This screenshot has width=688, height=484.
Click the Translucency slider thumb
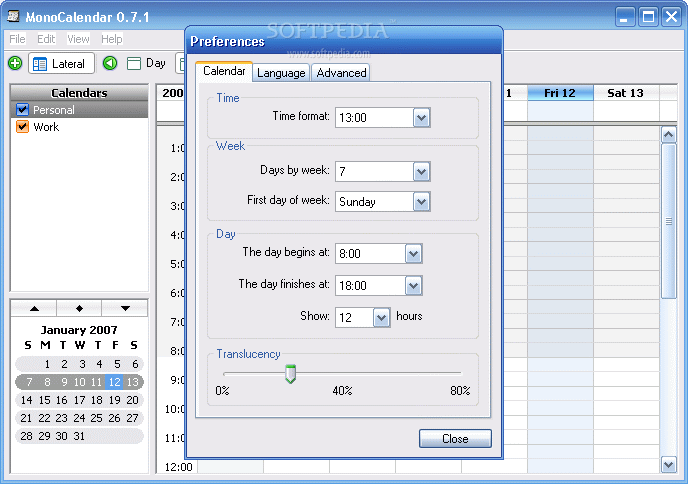pyautogui.click(x=290, y=374)
